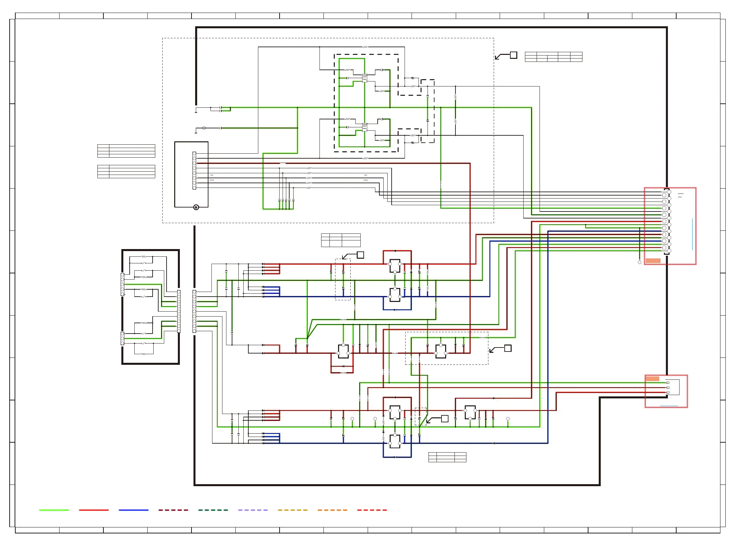Pick the dashed gold legend line
The image size is (754, 560).
click(293, 510)
